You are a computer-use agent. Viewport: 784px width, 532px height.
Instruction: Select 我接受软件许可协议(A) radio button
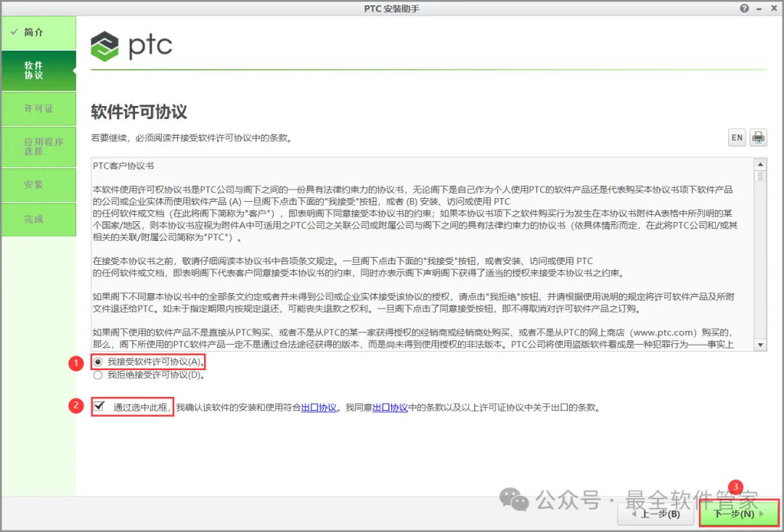point(98,361)
